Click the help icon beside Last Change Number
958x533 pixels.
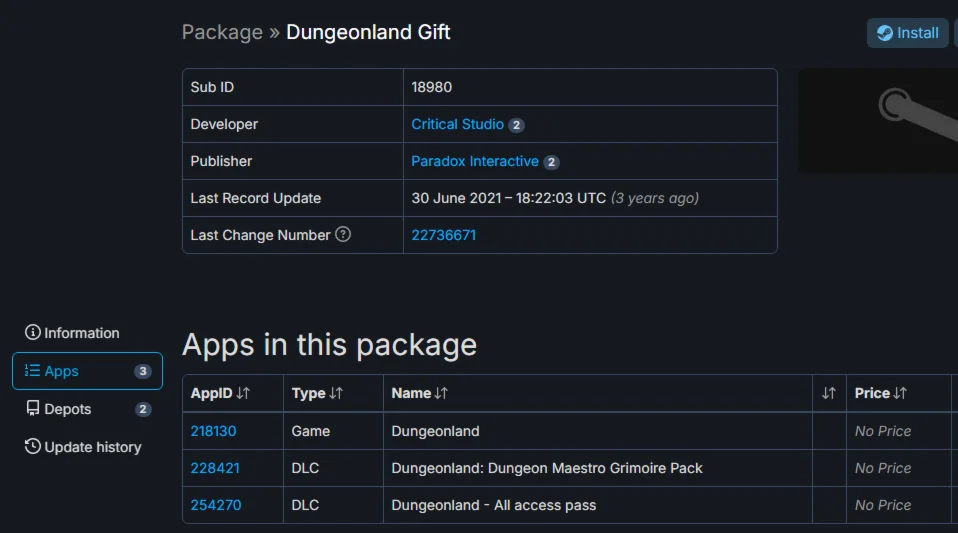(343, 235)
